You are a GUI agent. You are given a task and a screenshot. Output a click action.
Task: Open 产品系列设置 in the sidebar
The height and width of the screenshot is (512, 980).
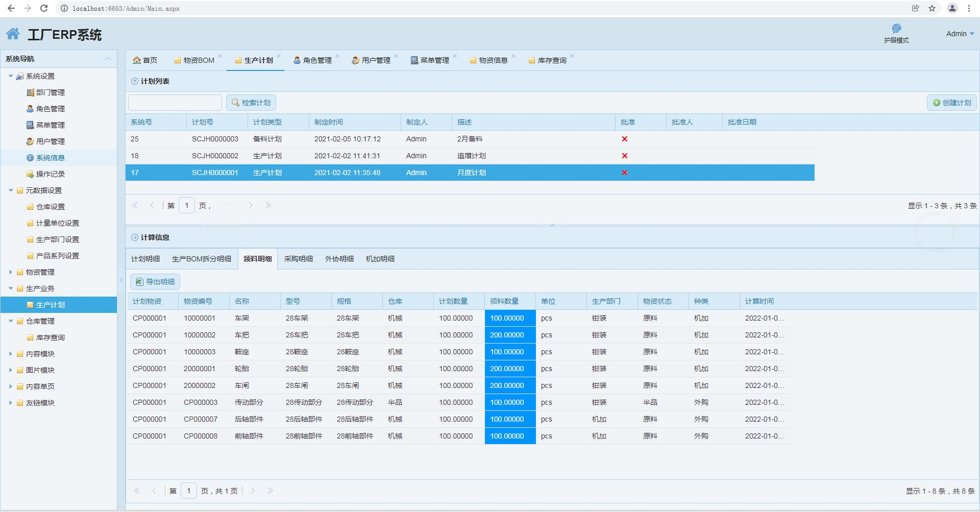click(58, 256)
